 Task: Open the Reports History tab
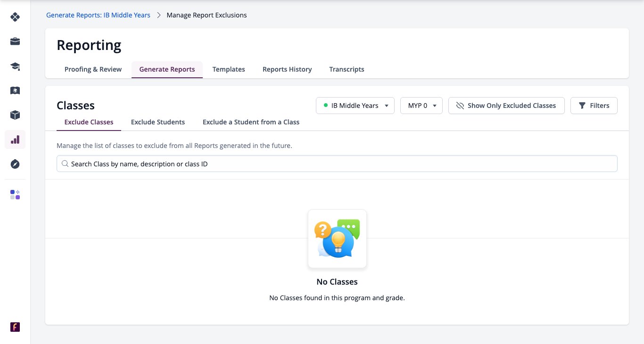coord(287,69)
